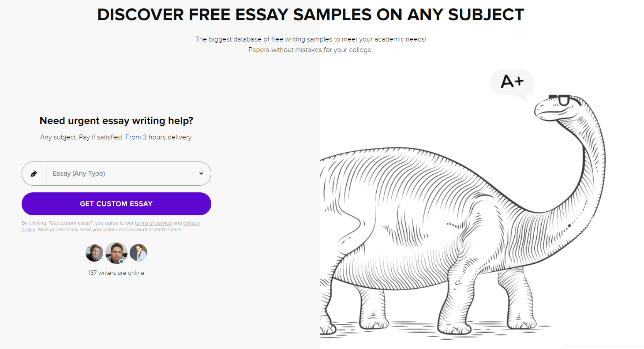Click the pen nib icon beside essay type
The width and height of the screenshot is (644, 349).
[34, 174]
